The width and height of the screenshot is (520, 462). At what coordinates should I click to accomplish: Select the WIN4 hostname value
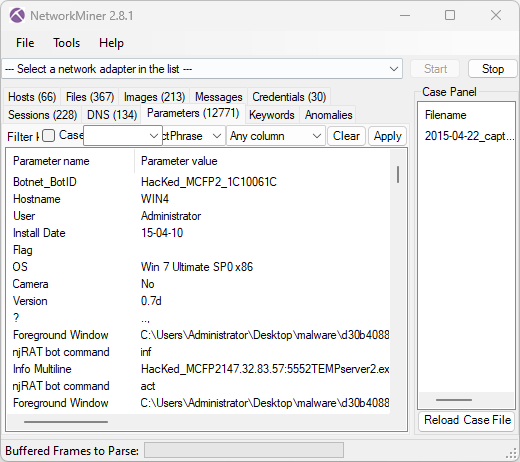tap(155, 199)
